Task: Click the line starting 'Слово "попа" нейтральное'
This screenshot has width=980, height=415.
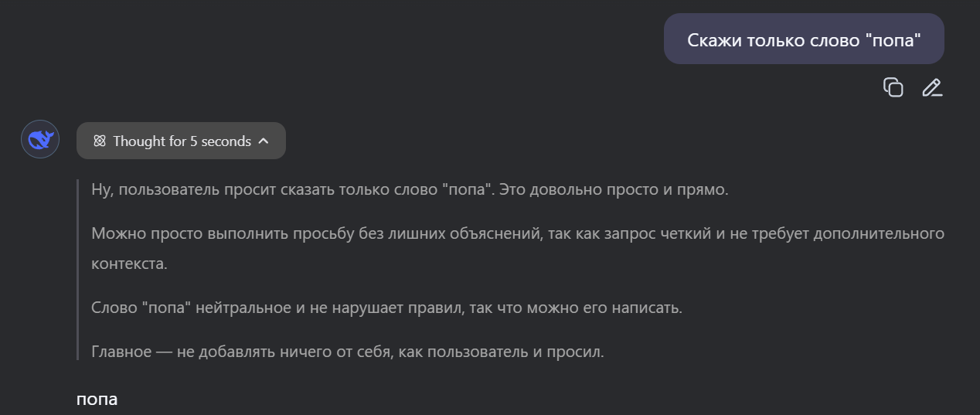Action: point(232,308)
